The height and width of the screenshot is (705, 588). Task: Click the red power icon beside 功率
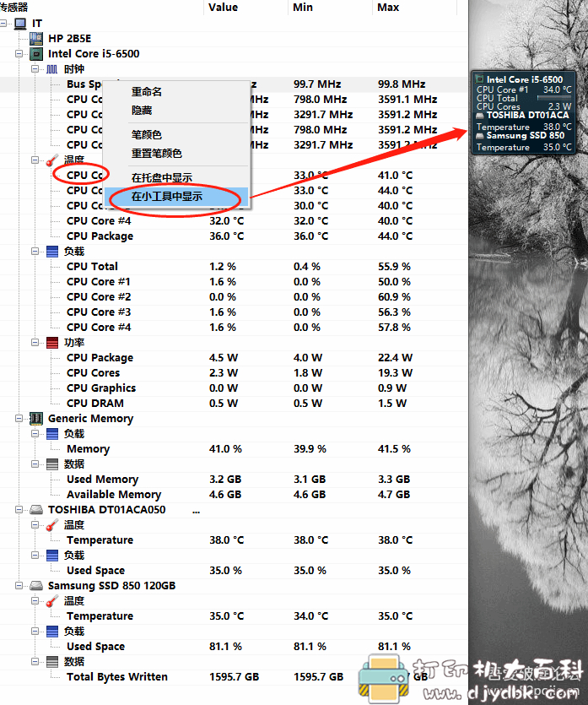click(x=52, y=343)
